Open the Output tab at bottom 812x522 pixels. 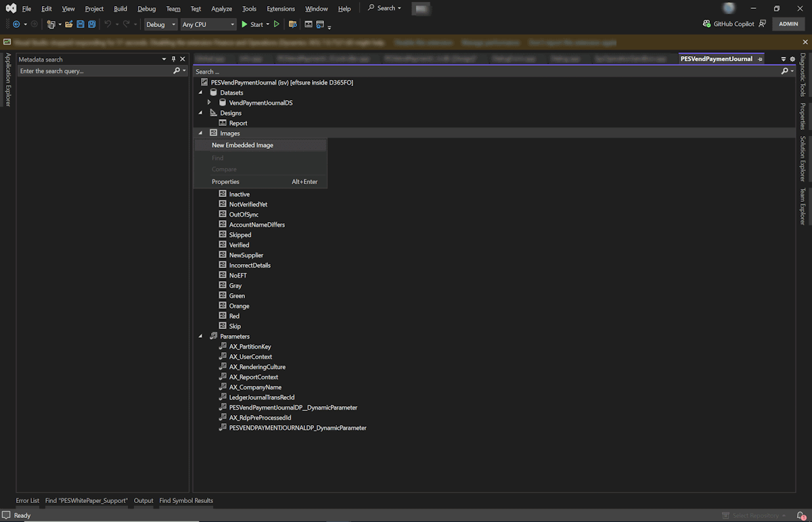point(143,501)
